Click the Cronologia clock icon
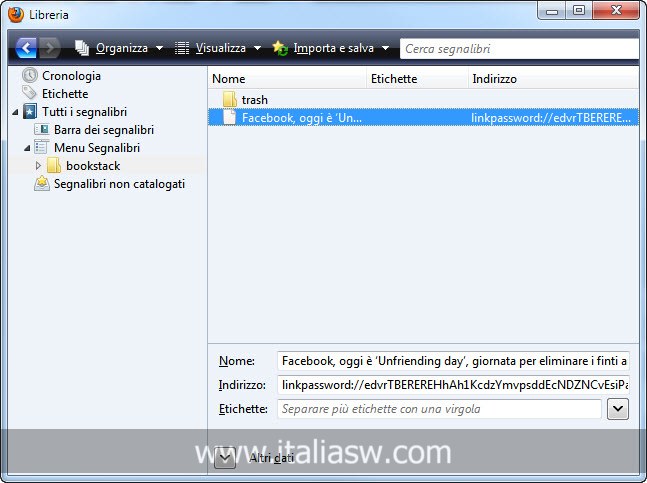The height and width of the screenshot is (483, 647). pos(30,75)
